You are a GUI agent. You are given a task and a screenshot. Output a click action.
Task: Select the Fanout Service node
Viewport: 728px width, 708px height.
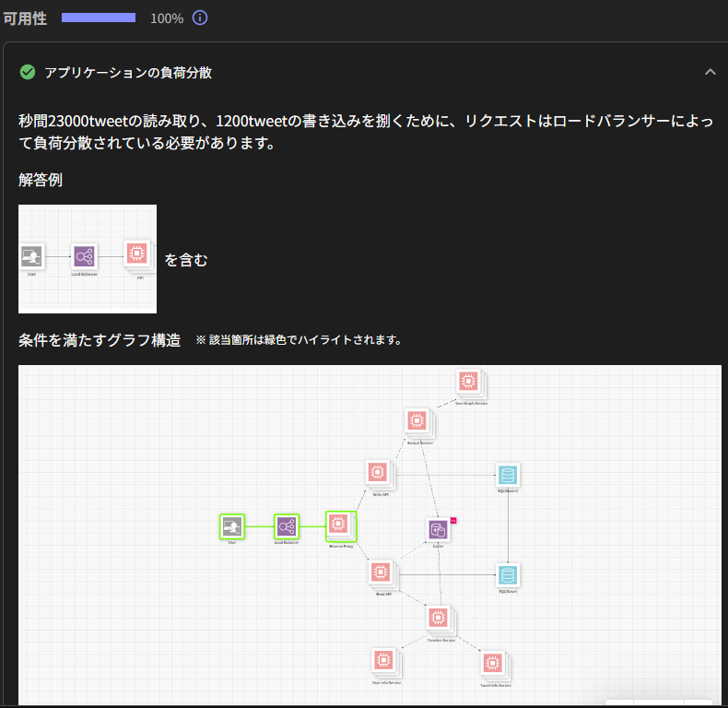(417, 422)
